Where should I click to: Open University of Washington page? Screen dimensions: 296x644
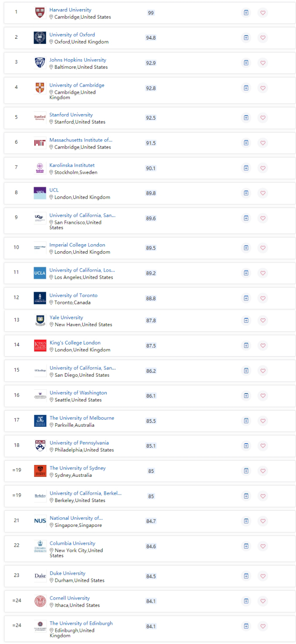78,393
